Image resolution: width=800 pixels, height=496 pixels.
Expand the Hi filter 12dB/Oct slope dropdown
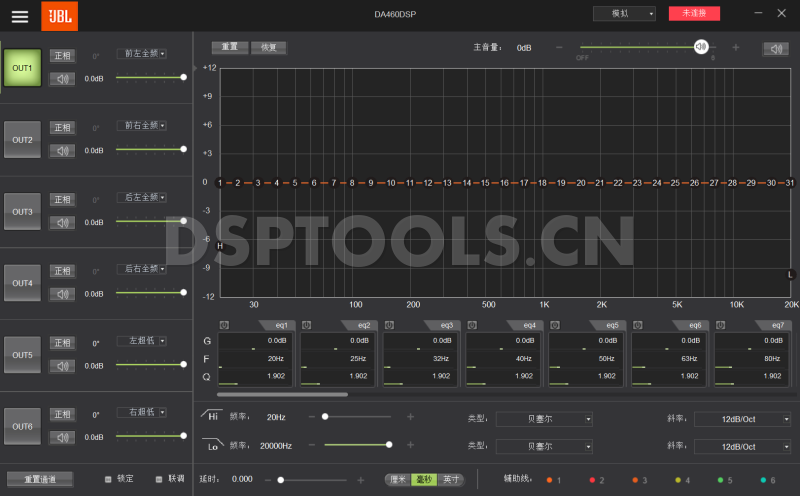click(x=742, y=419)
